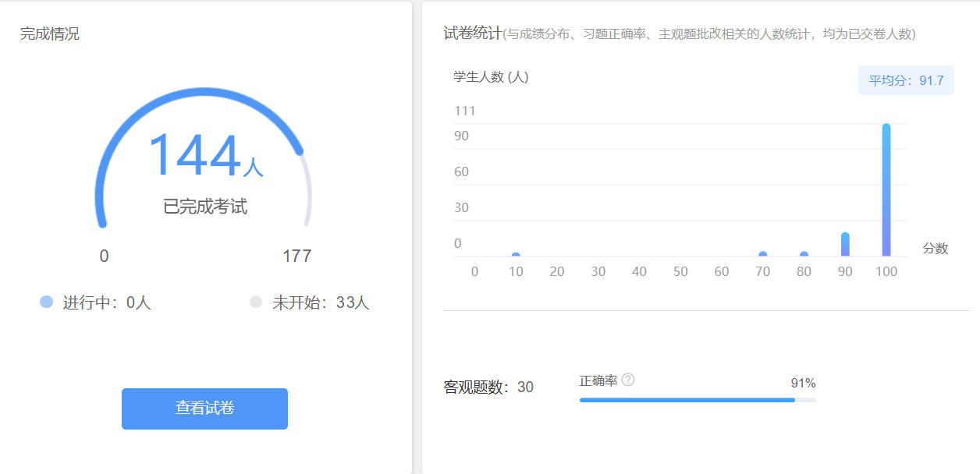The width and height of the screenshot is (980, 474).
Task: Click the 完成情况 section heading
Action: (50, 34)
